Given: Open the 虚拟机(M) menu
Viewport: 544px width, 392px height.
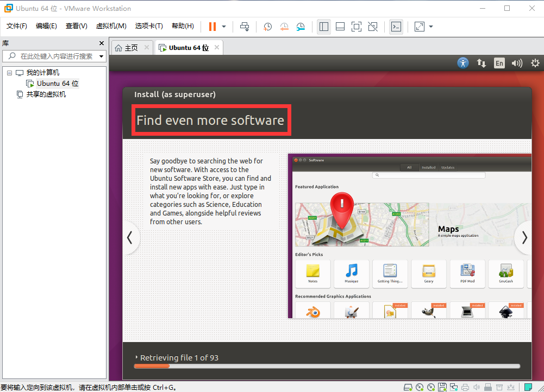Looking at the screenshot, I should [111, 26].
